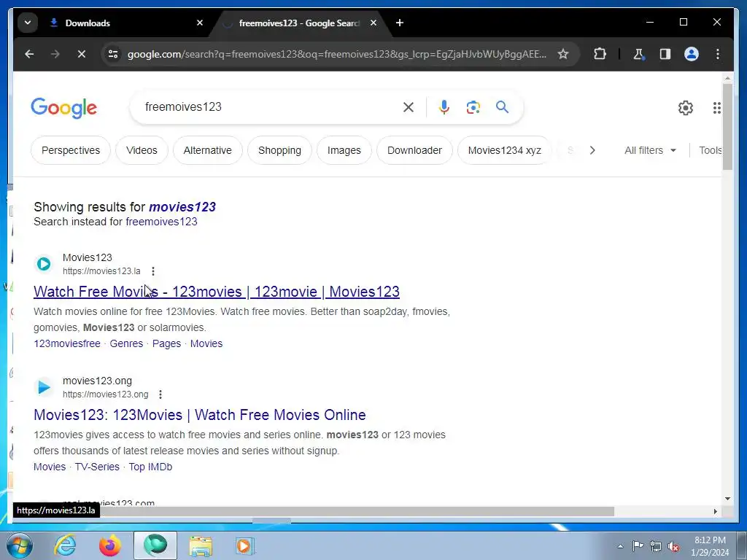Search by image with Google Lens
The height and width of the screenshot is (560, 747).
point(473,107)
